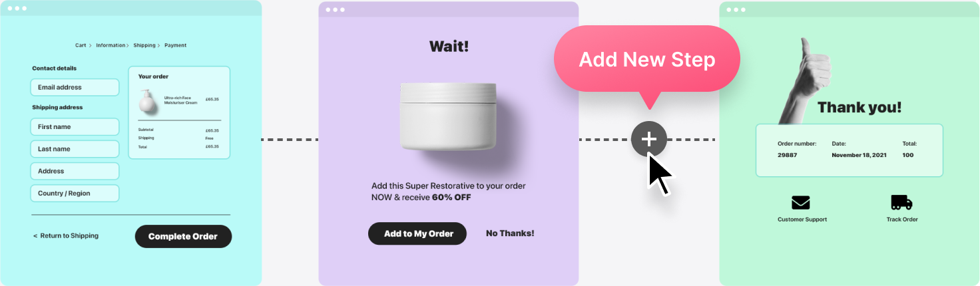Image resolution: width=980 pixels, height=286 pixels.
Task: Click the Add New Step tooltip bubble
Action: 646,60
